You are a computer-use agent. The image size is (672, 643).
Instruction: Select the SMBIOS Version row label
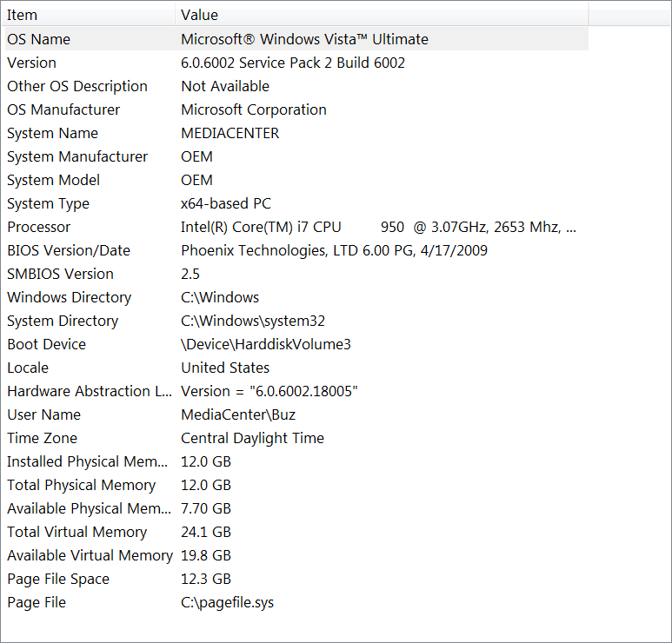[61, 275]
